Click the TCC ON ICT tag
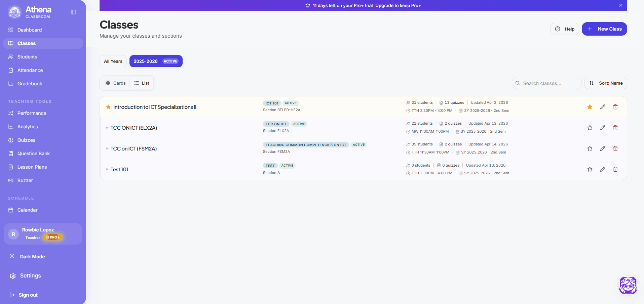 pos(276,124)
